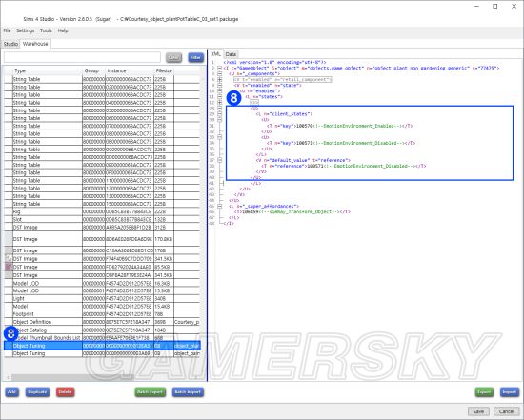This screenshot has height=420, width=524.
Task: Click the Duplicate button
Action: point(37,392)
